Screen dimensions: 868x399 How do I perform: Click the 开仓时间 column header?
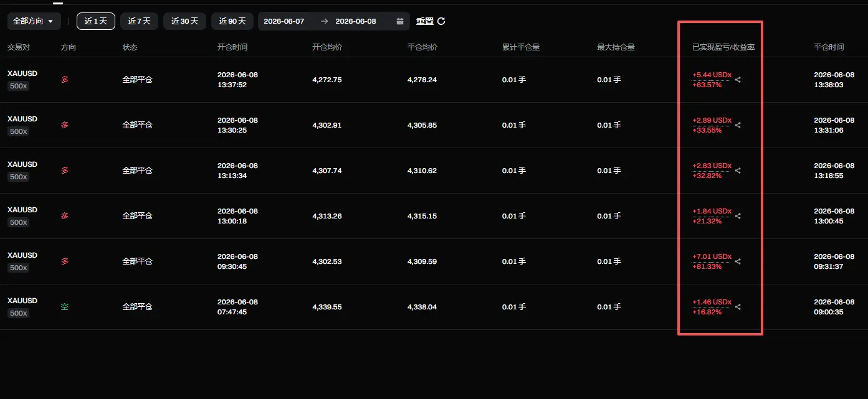point(232,47)
